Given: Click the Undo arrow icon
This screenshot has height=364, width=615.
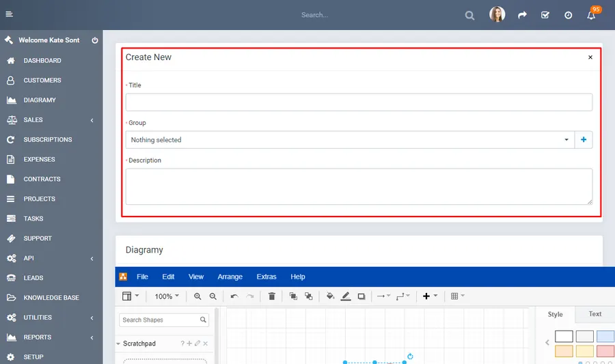Looking at the screenshot, I should tap(234, 296).
